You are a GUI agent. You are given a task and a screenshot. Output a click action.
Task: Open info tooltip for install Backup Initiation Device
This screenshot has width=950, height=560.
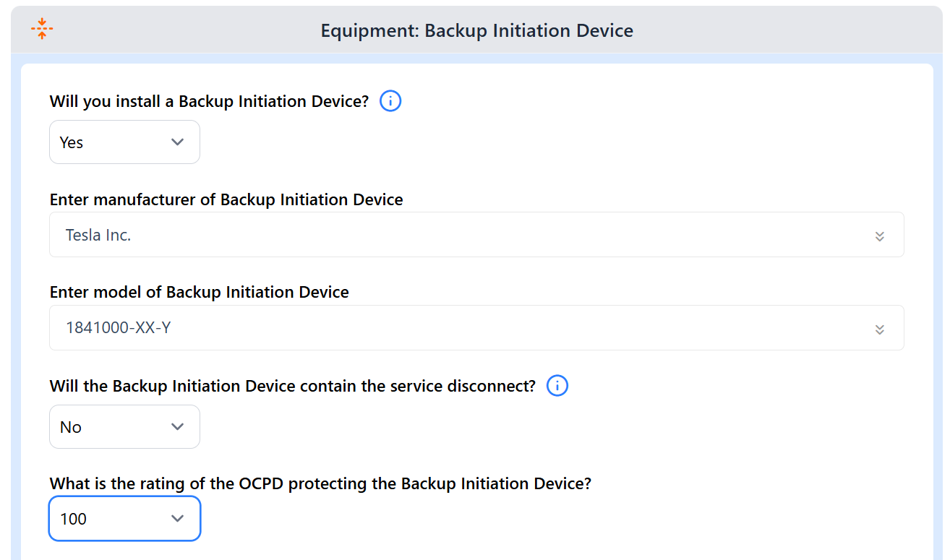coord(390,101)
